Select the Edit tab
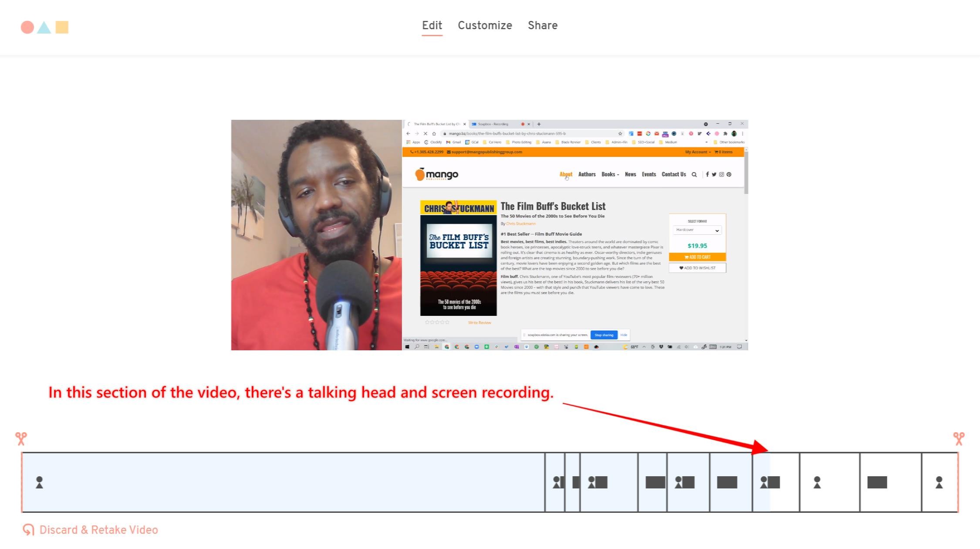The height and width of the screenshot is (549, 980). (x=432, y=25)
